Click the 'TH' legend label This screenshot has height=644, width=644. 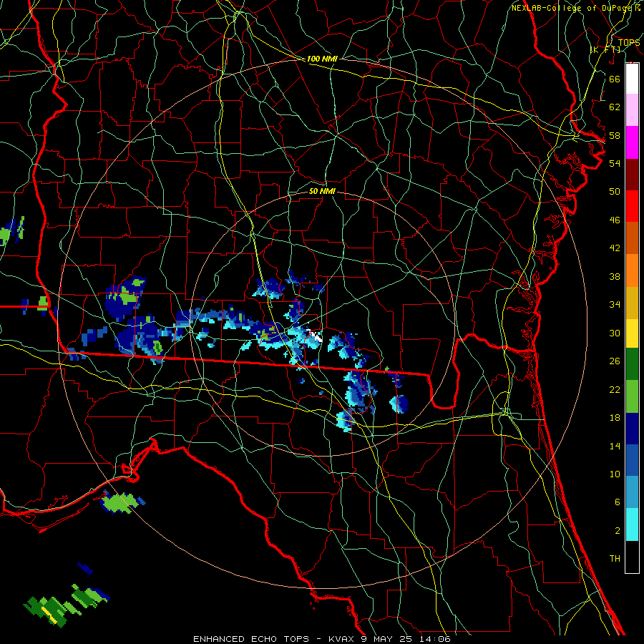click(615, 559)
